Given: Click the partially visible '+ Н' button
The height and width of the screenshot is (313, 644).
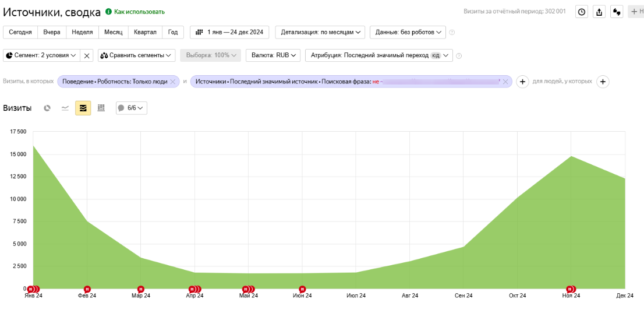Looking at the screenshot, I should [x=636, y=12].
